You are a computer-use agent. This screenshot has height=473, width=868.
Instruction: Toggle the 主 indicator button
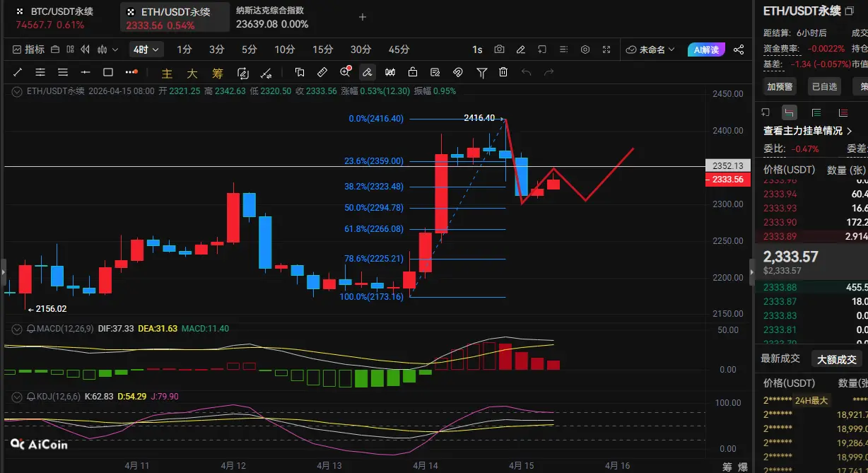tap(167, 73)
